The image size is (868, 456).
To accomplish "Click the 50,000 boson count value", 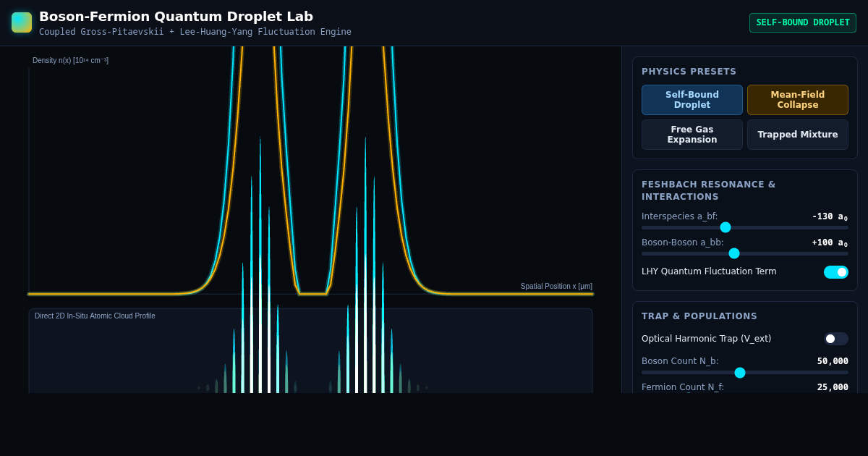I will coord(833,361).
